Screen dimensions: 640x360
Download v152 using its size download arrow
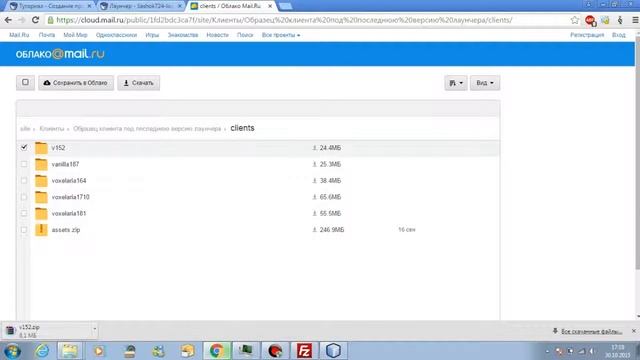[x=314, y=148]
